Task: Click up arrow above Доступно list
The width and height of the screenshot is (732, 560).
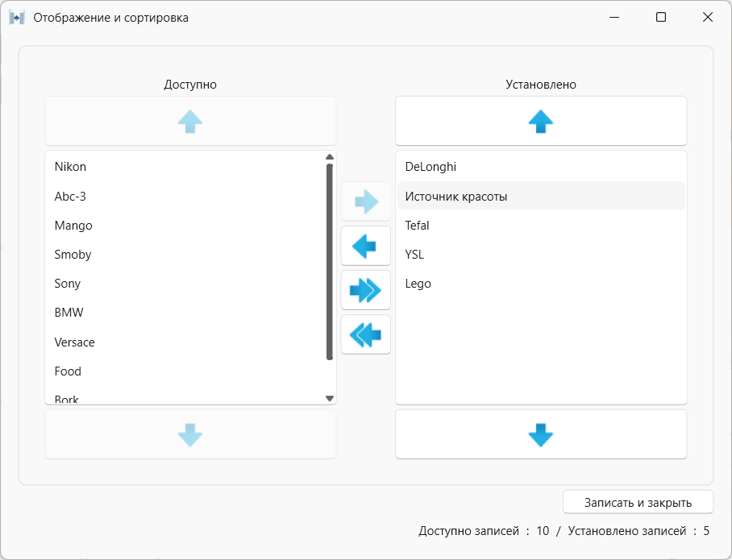Action: 190,122
